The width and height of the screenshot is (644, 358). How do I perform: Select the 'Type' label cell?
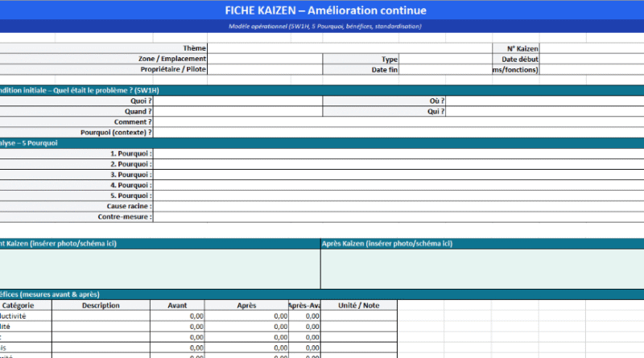pyautogui.click(x=361, y=59)
